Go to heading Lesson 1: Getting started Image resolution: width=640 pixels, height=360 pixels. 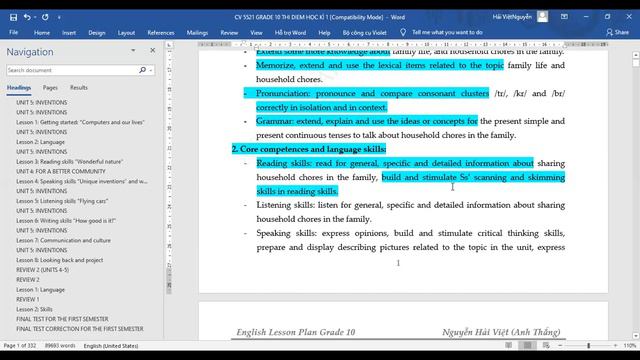point(80,122)
